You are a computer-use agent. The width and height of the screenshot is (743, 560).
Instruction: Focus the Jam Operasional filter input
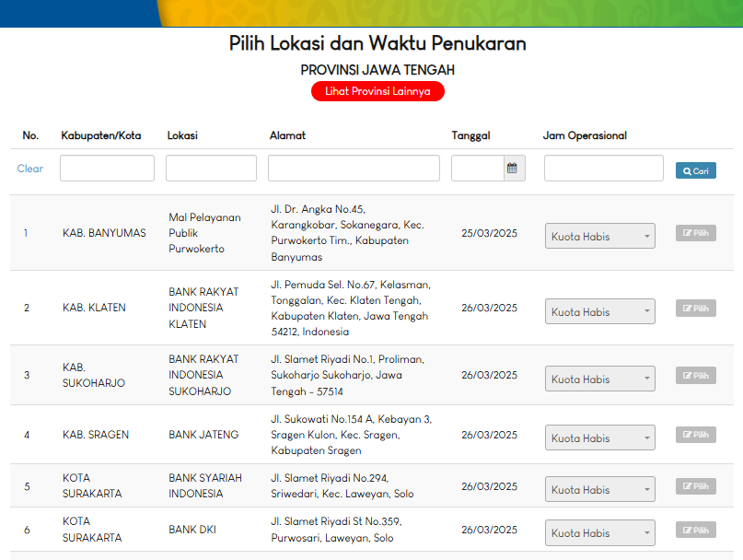tap(604, 168)
